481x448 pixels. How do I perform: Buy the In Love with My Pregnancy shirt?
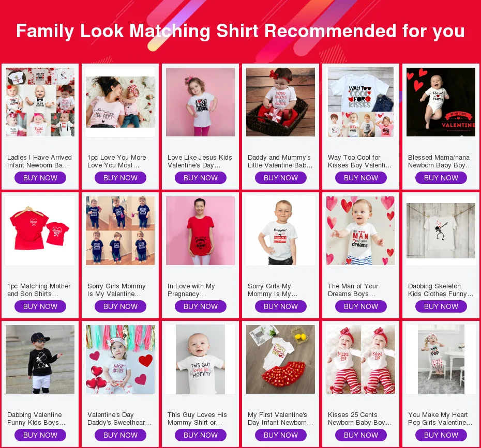point(201,306)
